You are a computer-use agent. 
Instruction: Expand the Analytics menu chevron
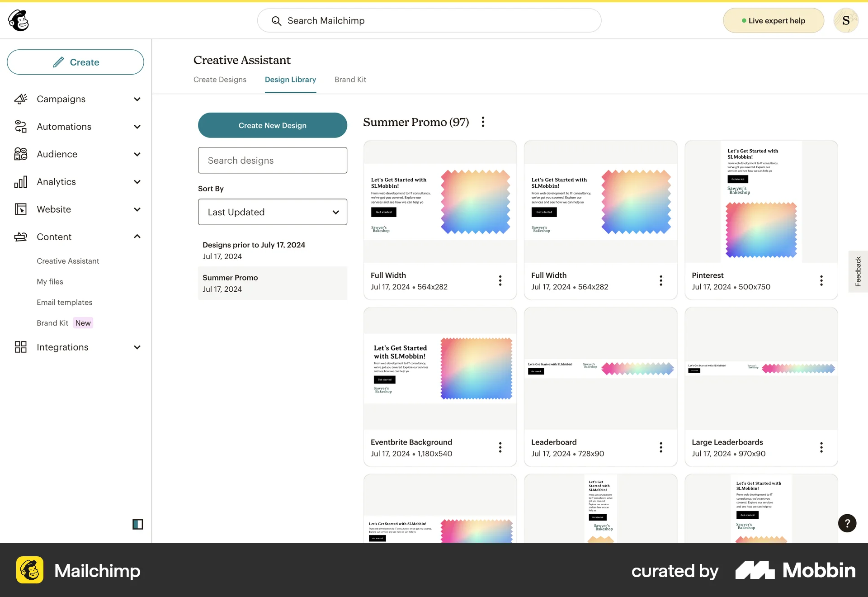click(137, 182)
